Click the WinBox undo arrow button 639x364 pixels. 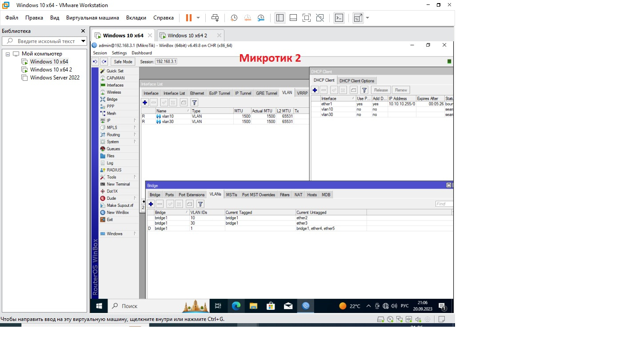[x=95, y=62]
